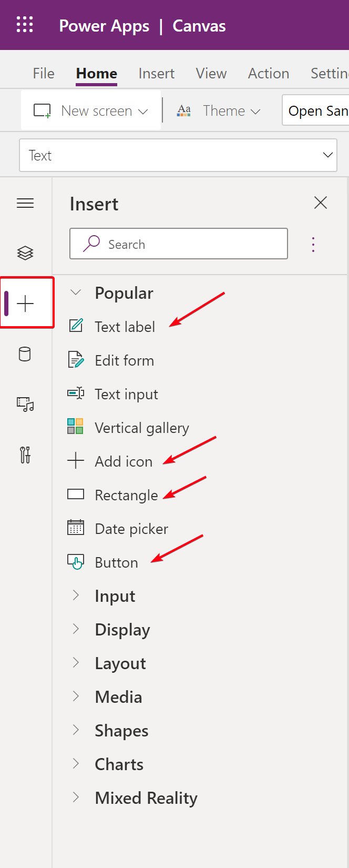The image size is (349, 868).
Task: Close the Insert pane
Action: pos(321,203)
